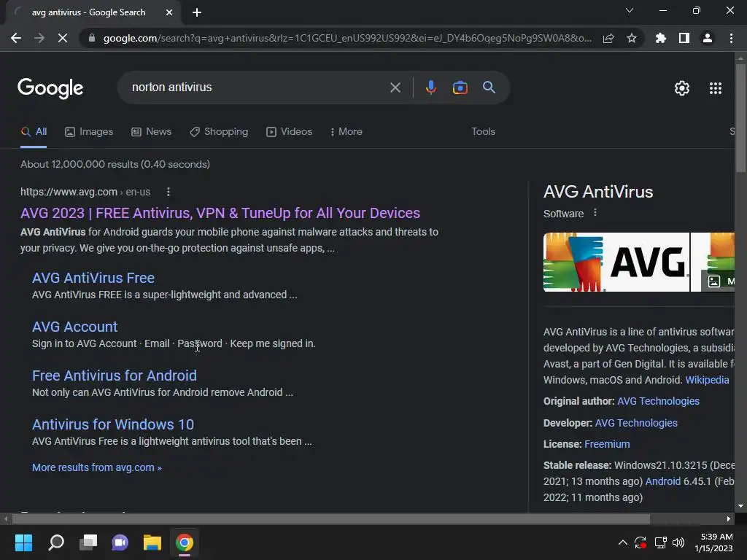This screenshot has height=560, width=747.
Task: View site security lock info
Action: 91,38
